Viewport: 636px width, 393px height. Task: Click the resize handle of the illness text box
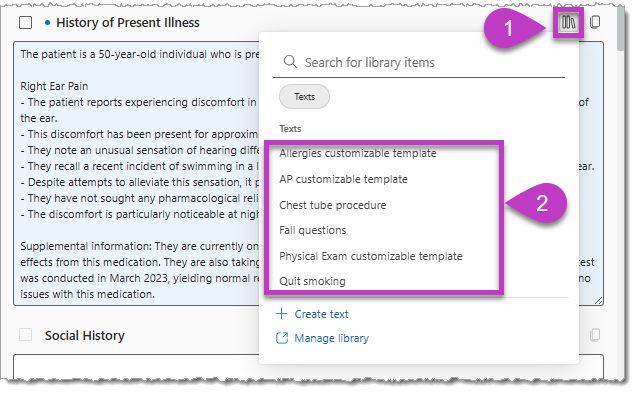[599, 301]
